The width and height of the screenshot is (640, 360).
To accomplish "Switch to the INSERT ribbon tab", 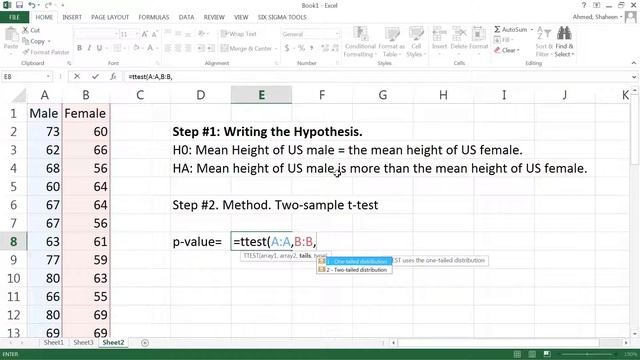I will click(x=72, y=17).
